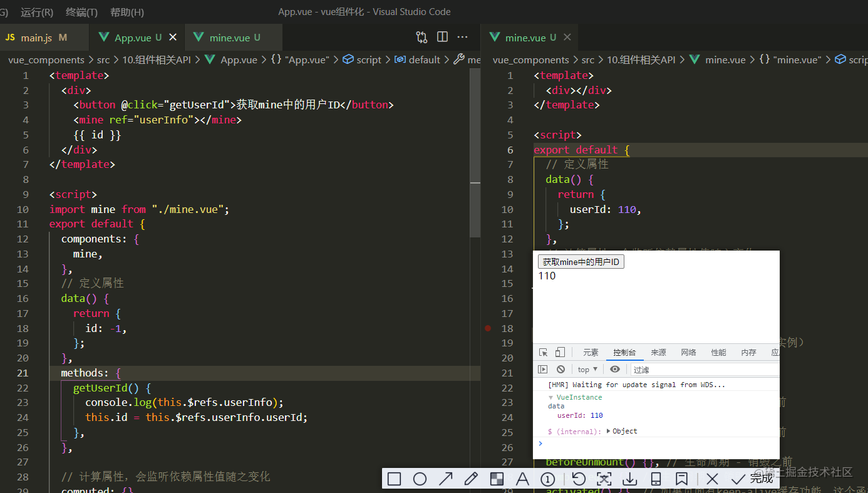Switch to the 来源 DevTools tab

tap(658, 352)
